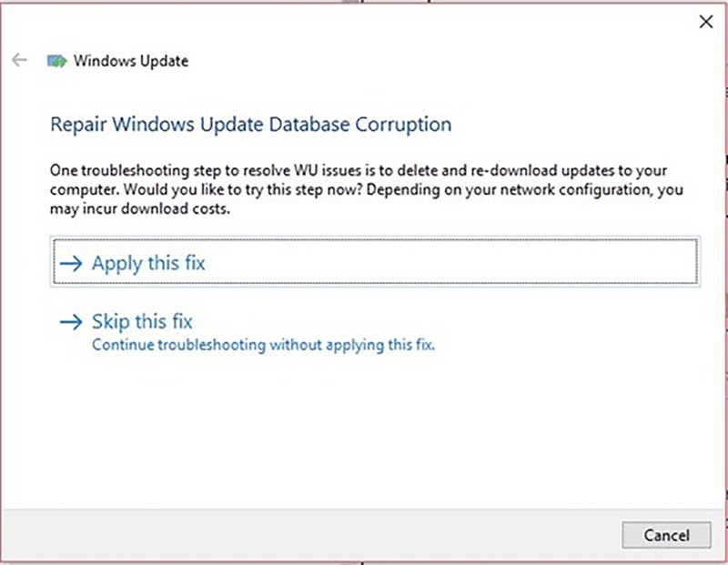Choose the Apply this fix option
The height and width of the screenshot is (565, 728).
(375, 261)
